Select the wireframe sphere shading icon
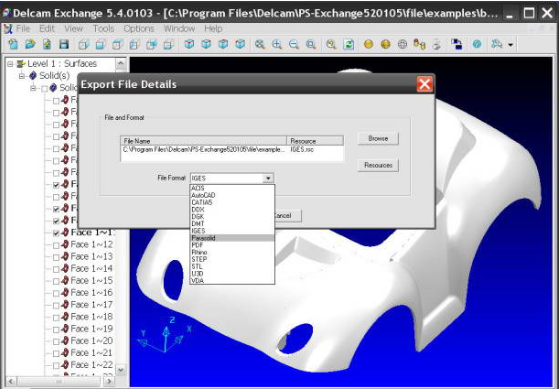 (402, 44)
